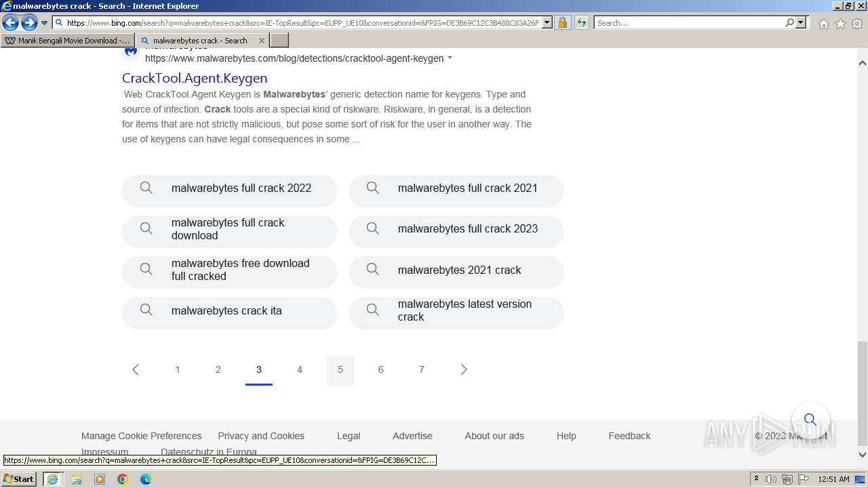The image size is (868, 488).
Task: Open the recent pages dropdown arrow
Action: click(44, 23)
